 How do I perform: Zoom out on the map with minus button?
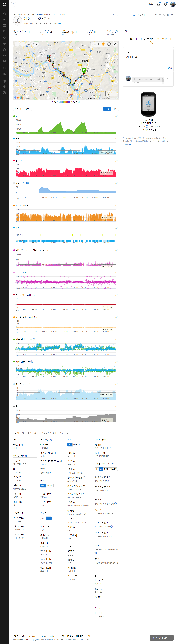pyautogui.click(x=23, y=44)
